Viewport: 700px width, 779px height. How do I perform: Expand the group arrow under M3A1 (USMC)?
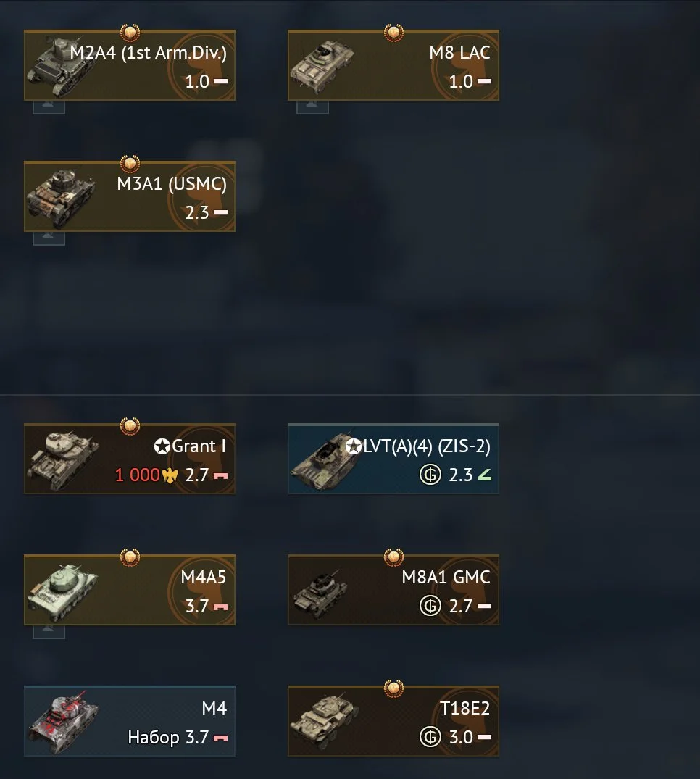pyautogui.click(x=49, y=238)
